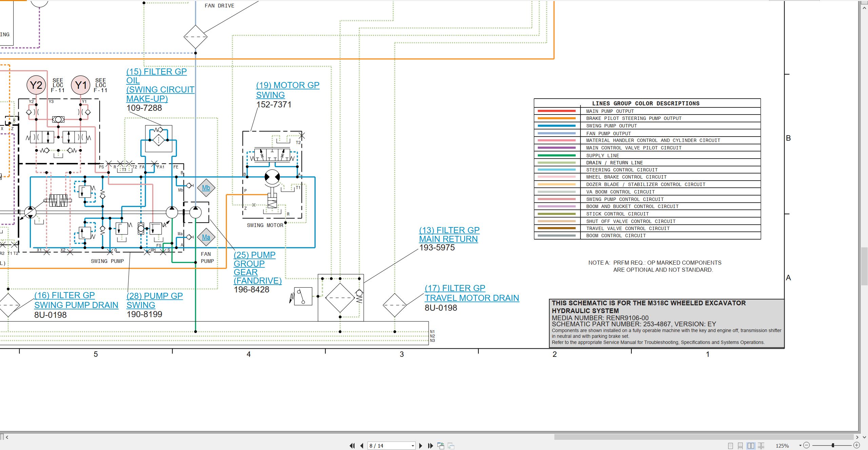Image resolution: width=868 pixels, height=450 pixels.
Task: Click the MAIN PUMP OUTPUT red swatch
Action: click(556, 111)
